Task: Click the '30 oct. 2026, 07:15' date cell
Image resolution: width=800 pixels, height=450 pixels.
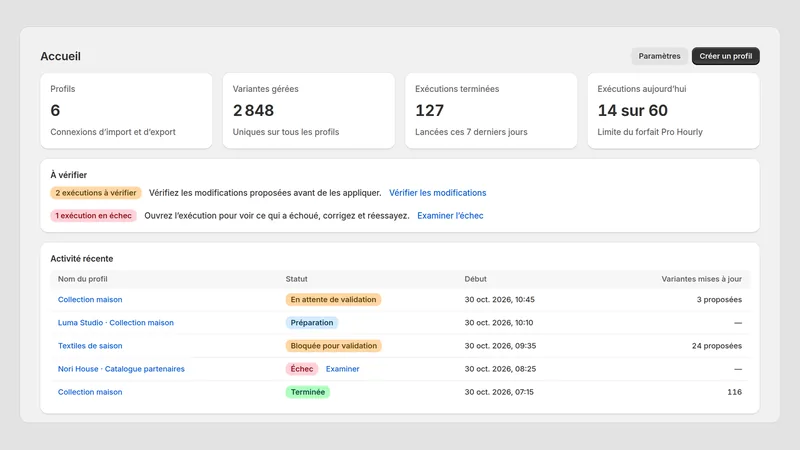Action: (499, 392)
